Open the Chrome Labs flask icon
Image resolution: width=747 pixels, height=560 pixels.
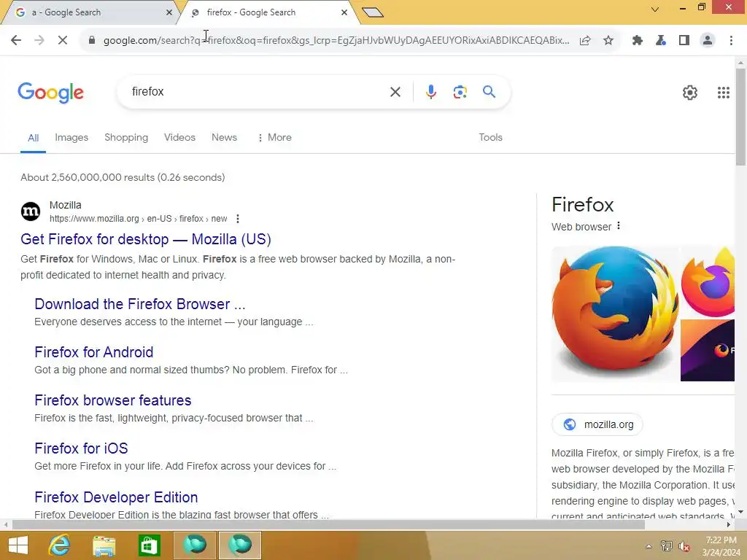pos(661,41)
